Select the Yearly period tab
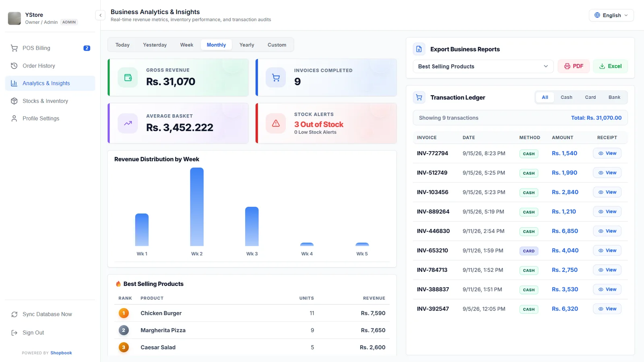The height and width of the screenshot is (362, 644). coord(247,45)
